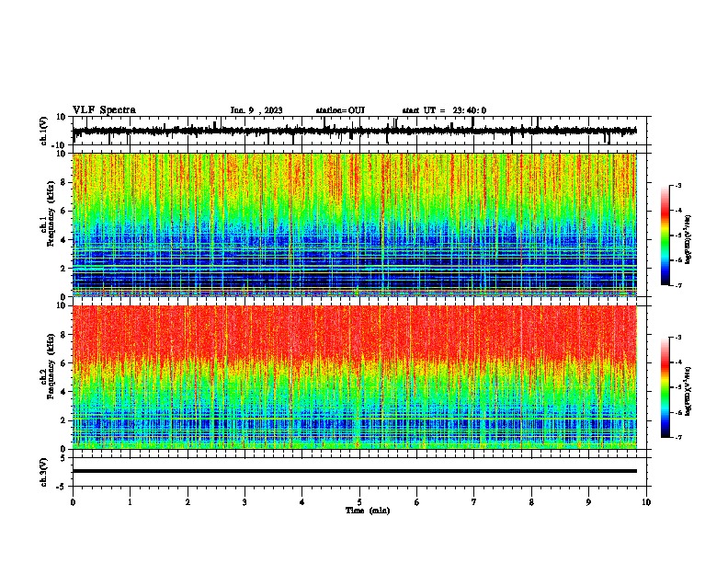Click the ch.1 spectrogram plot area

point(354,224)
